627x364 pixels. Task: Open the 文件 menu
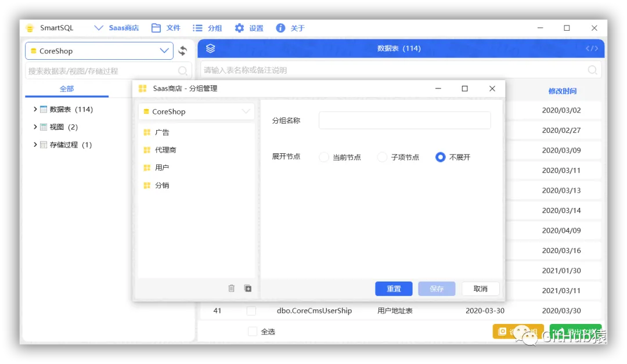(x=166, y=28)
